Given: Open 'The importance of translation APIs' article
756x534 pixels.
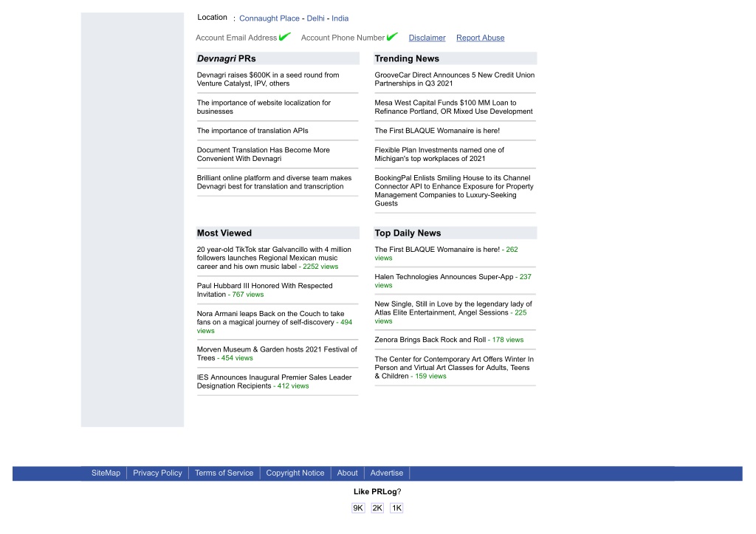Looking at the screenshot, I should point(252,131).
